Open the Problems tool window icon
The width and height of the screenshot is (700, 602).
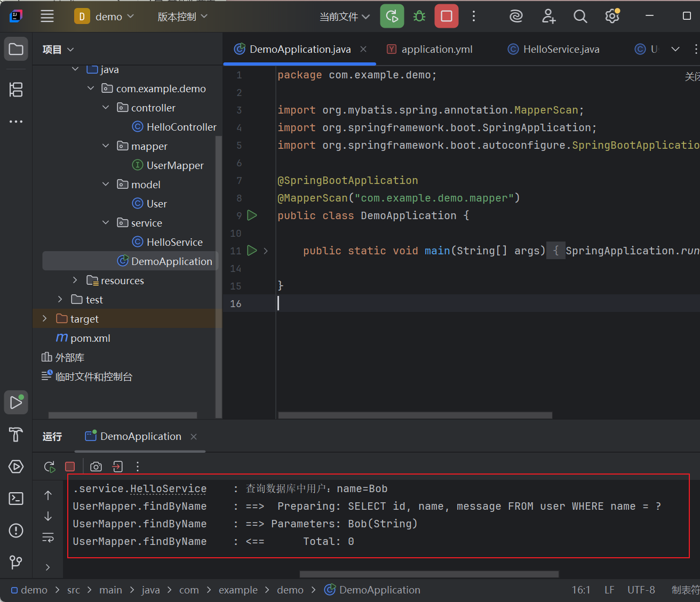16,531
